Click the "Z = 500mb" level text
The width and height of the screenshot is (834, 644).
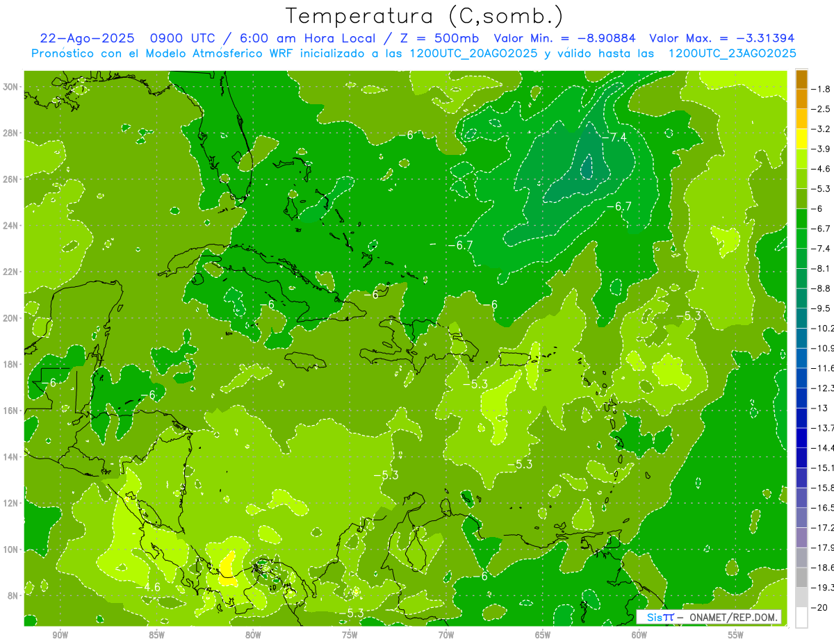pos(436,38)
